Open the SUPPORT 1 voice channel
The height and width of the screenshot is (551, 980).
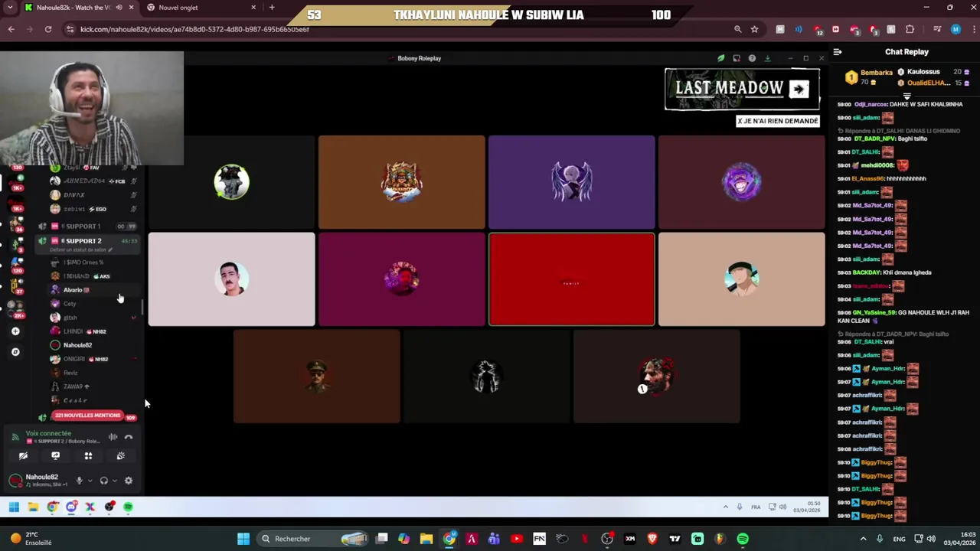click(88, 227)
